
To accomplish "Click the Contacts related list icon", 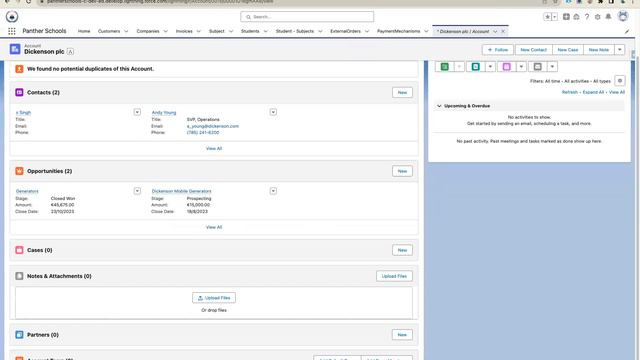I will 19,92.
